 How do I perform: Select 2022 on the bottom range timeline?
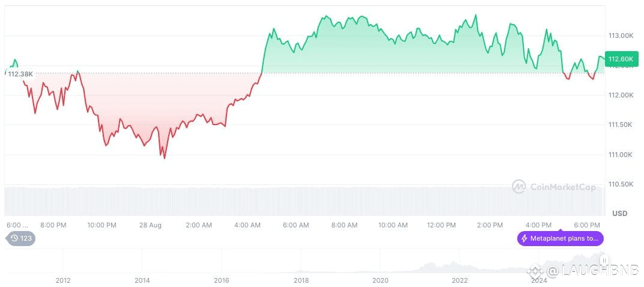pyautogui.click(x=460, y=280)
